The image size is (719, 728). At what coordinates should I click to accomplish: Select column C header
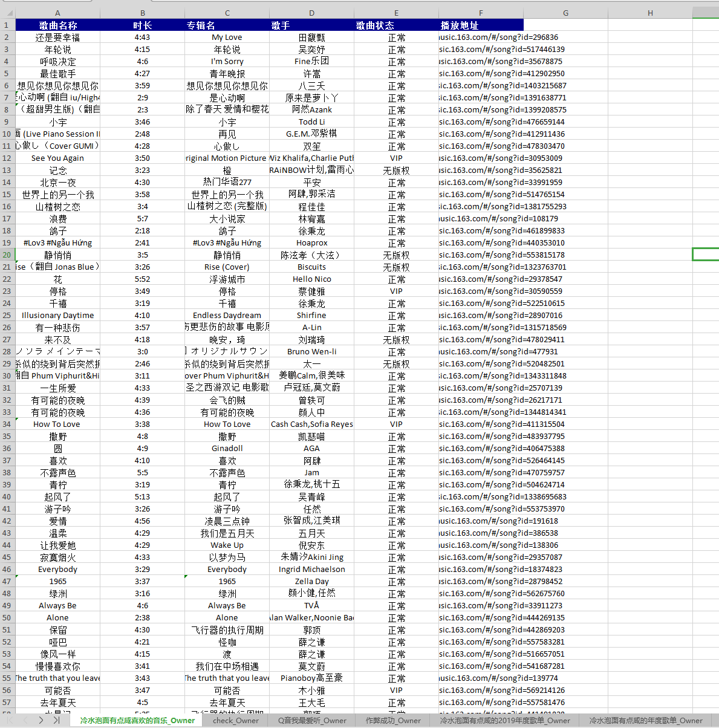pyautogui.click(x=227, y=13)
